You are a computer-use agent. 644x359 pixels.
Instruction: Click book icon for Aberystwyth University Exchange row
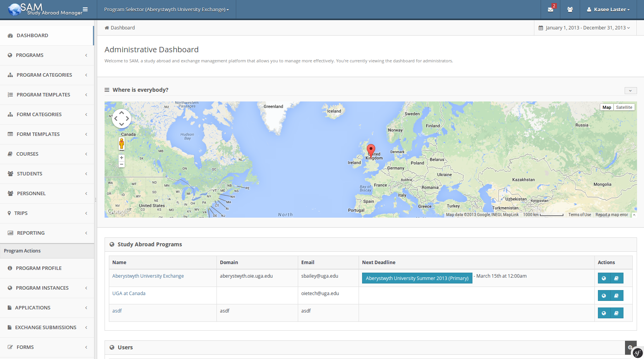[x=617, y=278]
